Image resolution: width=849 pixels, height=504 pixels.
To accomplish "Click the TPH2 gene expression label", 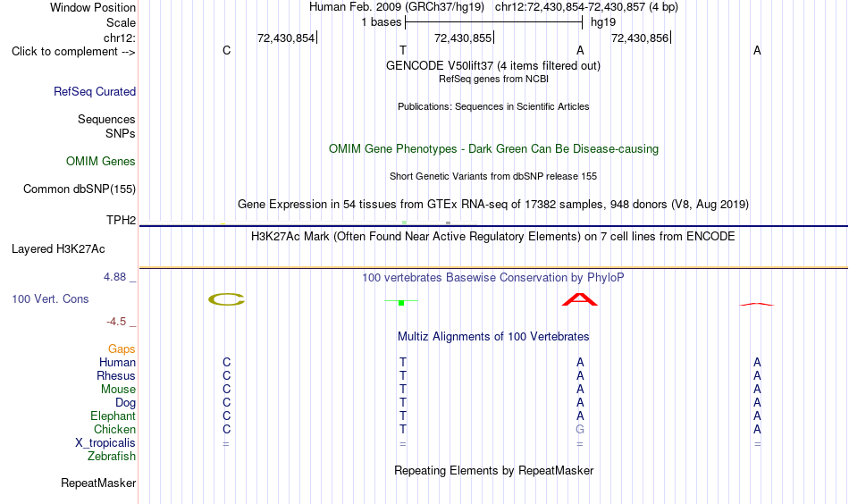I will point(121,220).
